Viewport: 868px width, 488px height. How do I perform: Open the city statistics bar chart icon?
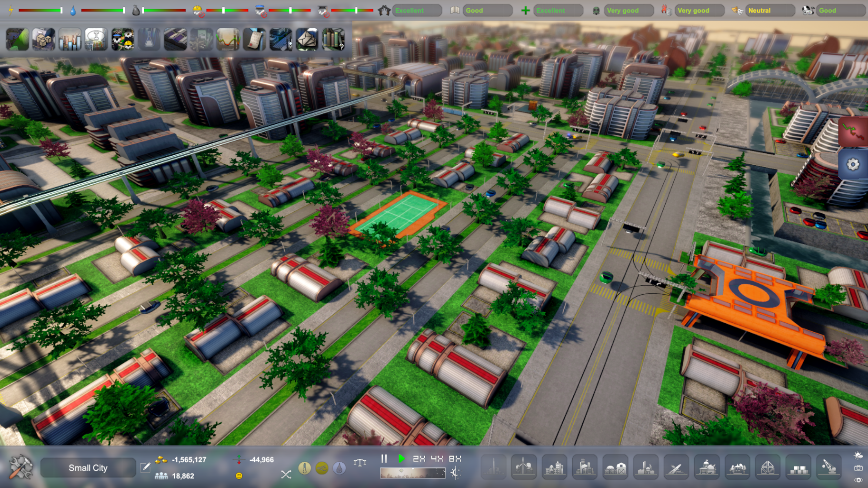pyautogui.click(x=70, y=39)
